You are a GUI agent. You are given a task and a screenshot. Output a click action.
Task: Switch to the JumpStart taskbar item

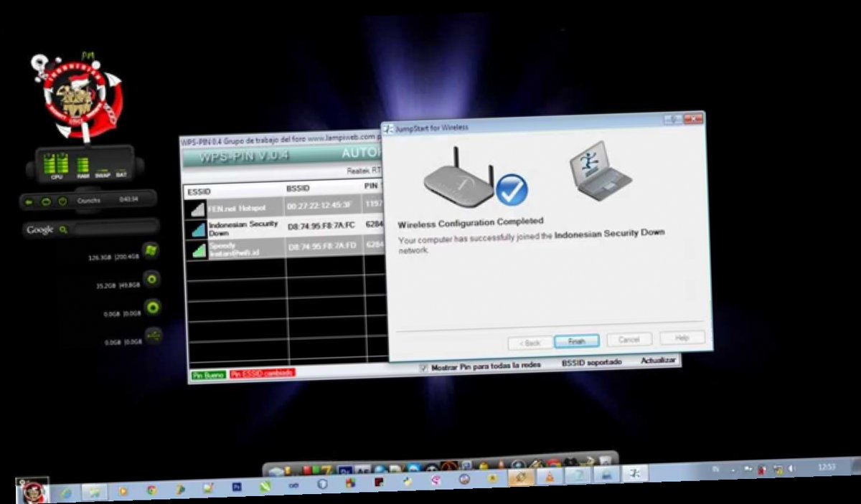point(634,472)
